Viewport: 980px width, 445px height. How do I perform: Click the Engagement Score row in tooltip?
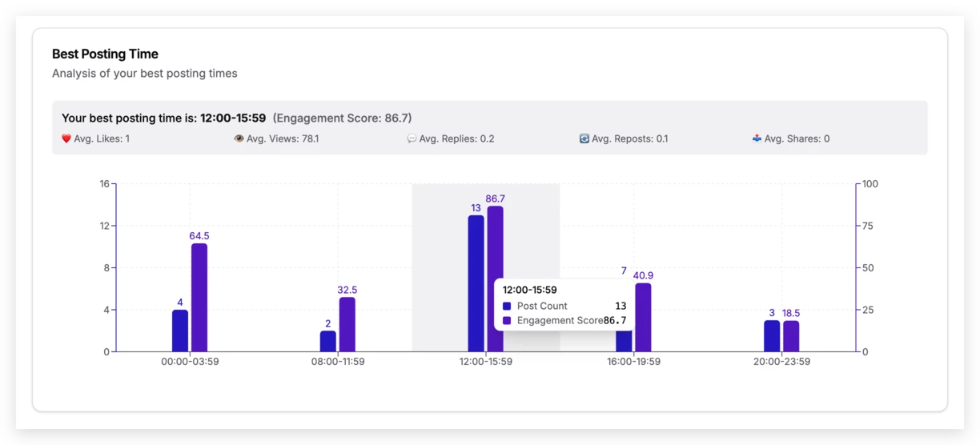click(564, 320)
